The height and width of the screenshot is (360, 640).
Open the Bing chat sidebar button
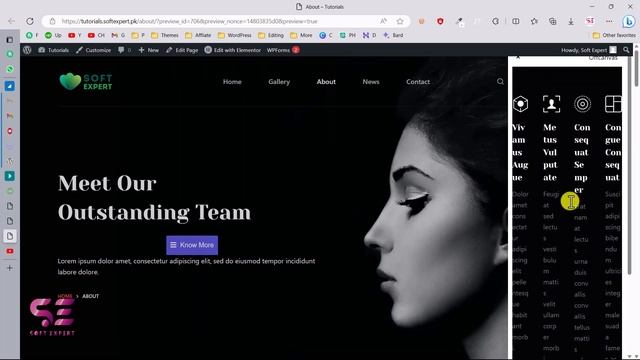coord(629,21)
